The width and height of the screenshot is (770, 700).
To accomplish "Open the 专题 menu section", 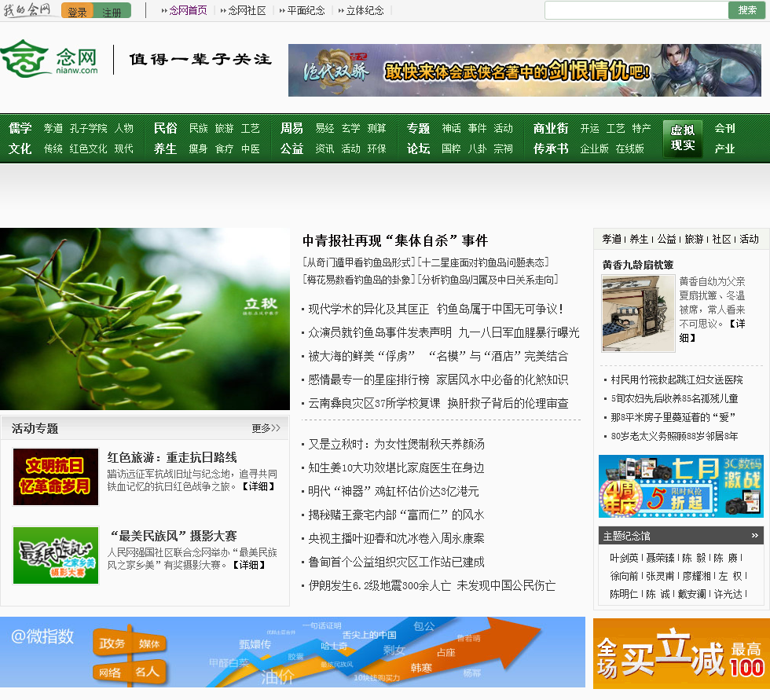I will 418,128.
